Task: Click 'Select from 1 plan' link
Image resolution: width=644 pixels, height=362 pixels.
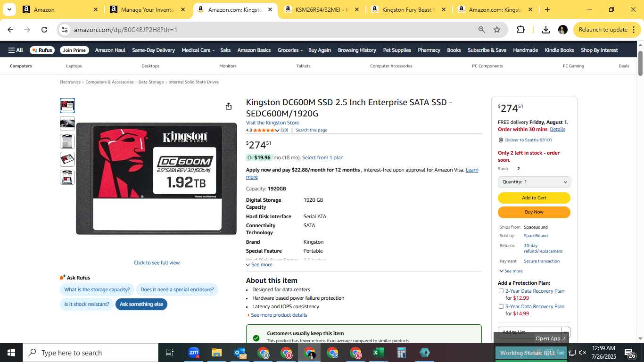Action: pos(322,157)
